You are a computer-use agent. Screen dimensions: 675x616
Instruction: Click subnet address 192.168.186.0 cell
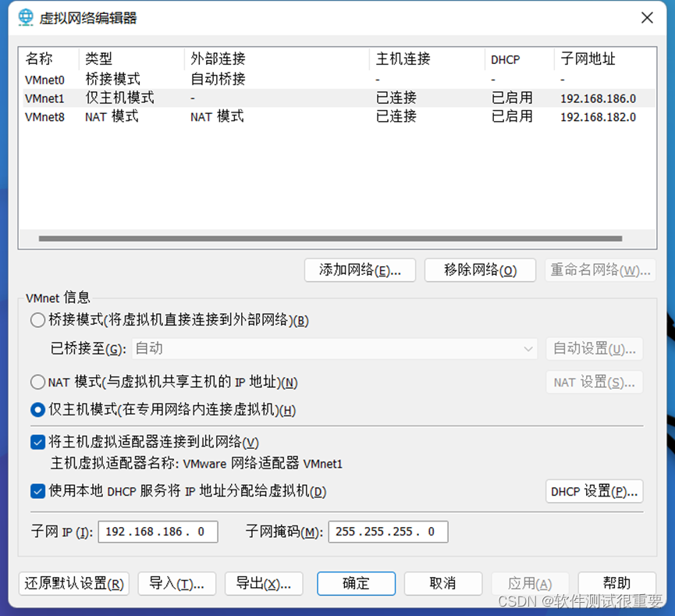tap(598, 98)
